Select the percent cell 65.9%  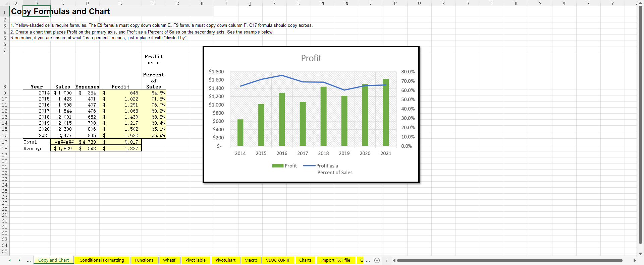pos(154,135)
